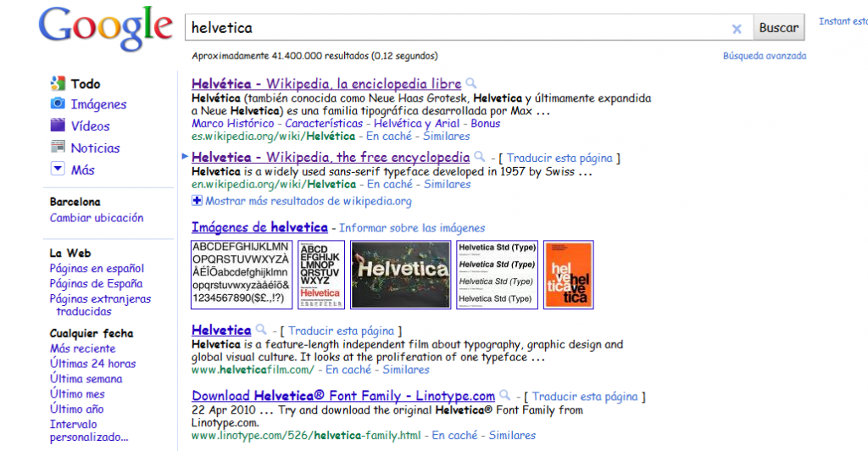Click the newspaper icon next to Noticias
This screenshot has width=868, height=451.
[x=58, y=147]
